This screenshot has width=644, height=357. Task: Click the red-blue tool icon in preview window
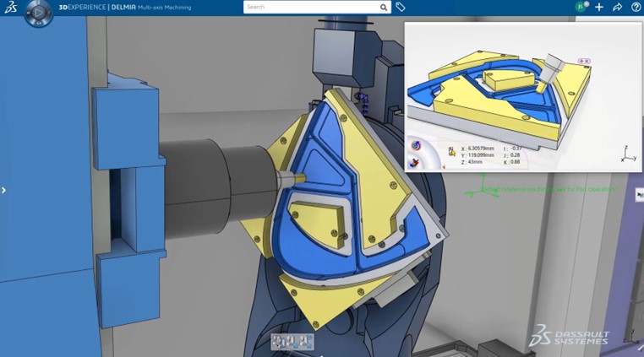(414, 163)
